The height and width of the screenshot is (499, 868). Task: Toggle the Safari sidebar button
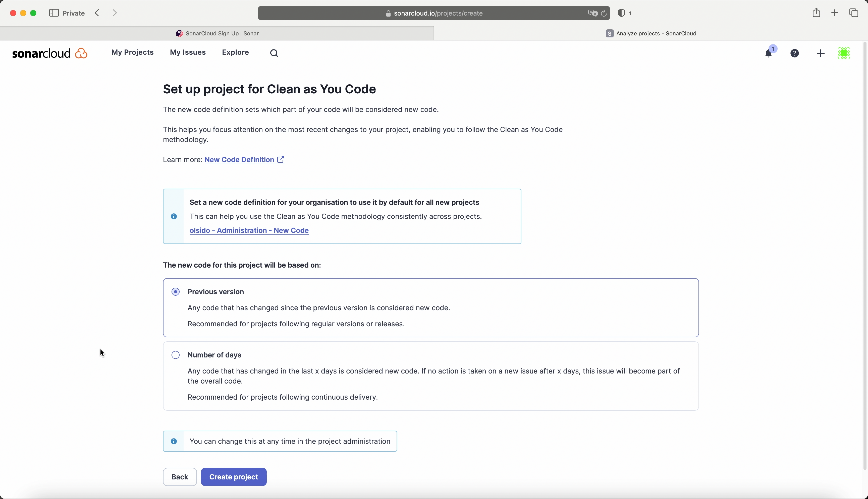coord(54,13)
